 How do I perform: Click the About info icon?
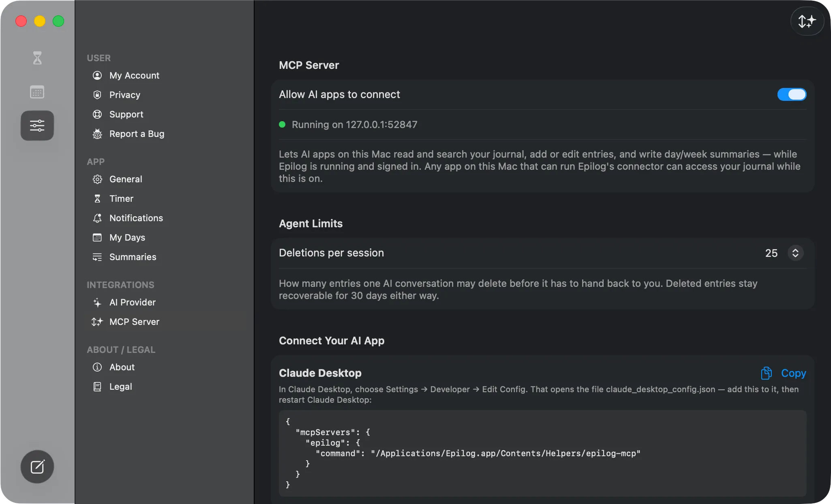pos(97,367)
